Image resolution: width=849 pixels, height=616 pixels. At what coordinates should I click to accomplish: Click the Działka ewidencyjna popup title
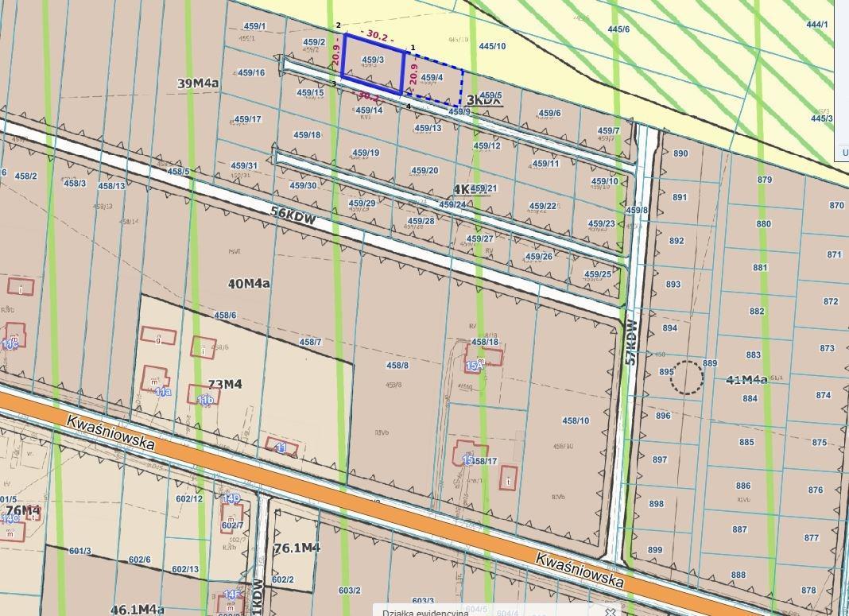[x=425, y=613]
